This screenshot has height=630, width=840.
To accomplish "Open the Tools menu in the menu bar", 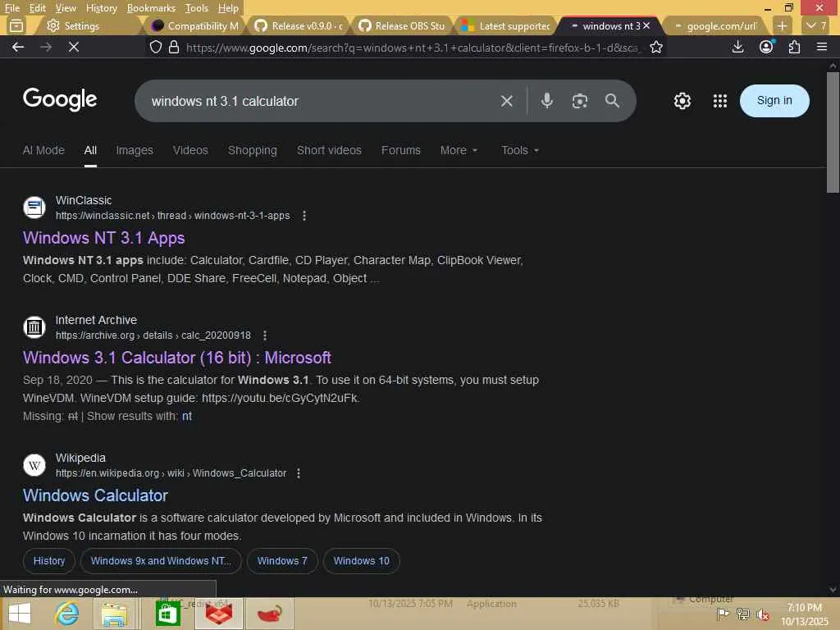I will [197, 8].
